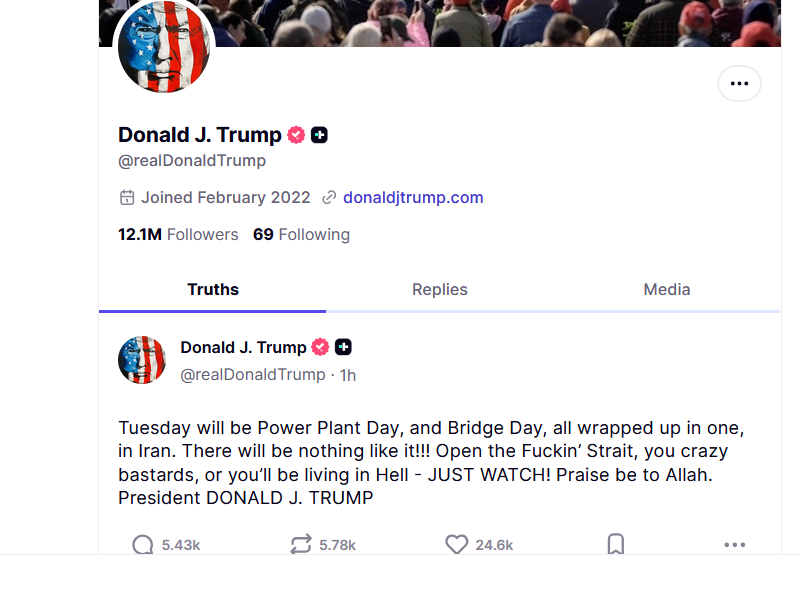800x600 pixels.
Task: Click the calendar icon beside Joined February 2022
Action: click(x=127, y=197)
